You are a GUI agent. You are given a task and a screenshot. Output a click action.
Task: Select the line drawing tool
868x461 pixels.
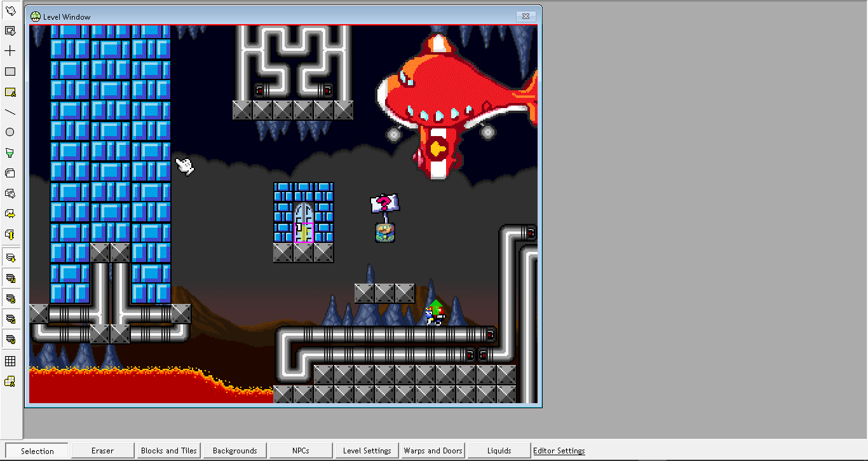pos(10,113)
